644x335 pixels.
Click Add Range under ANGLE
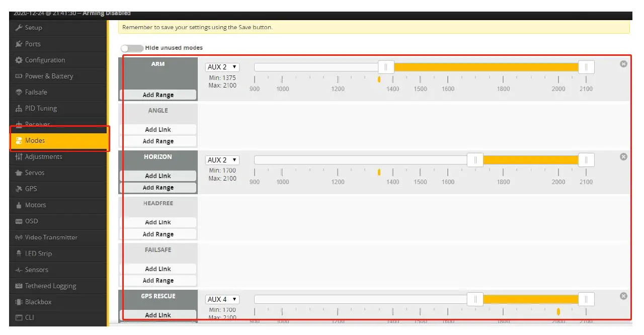pyautogui.click(x=158, y=141)
